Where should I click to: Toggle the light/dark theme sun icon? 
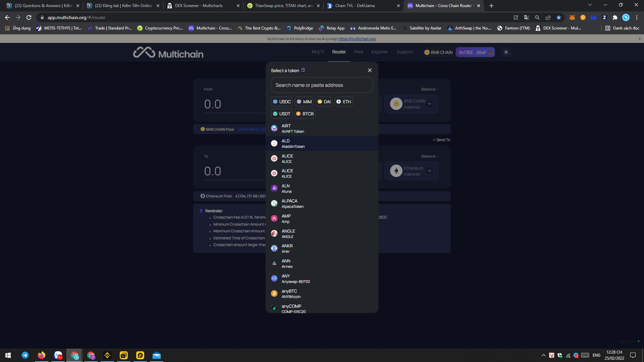click(506, 52)
